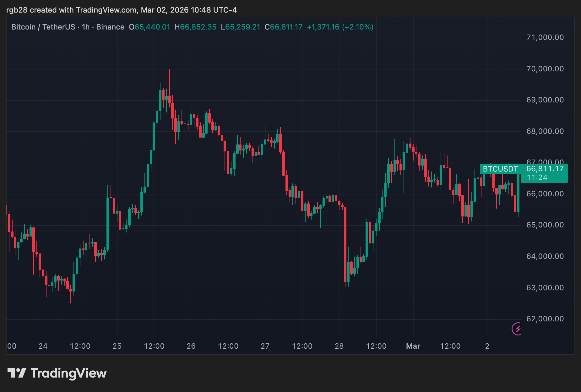Click the close price value C66,811.17

283,27
